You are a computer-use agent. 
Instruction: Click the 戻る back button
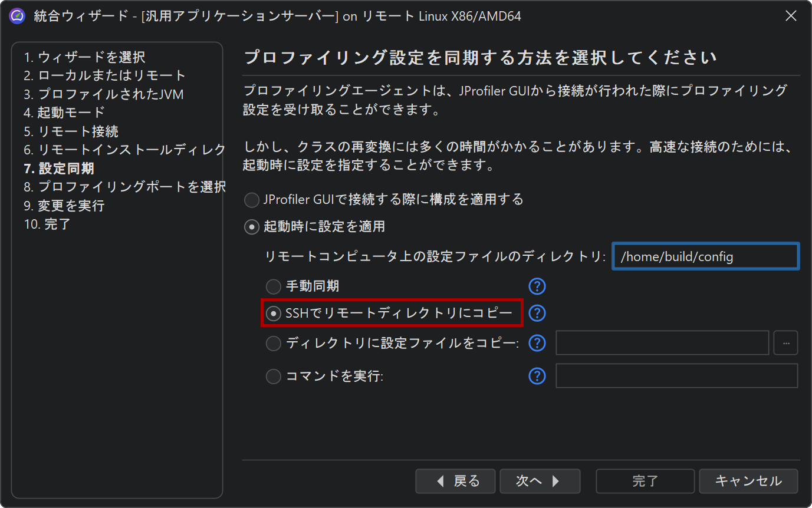coord(456,481)
